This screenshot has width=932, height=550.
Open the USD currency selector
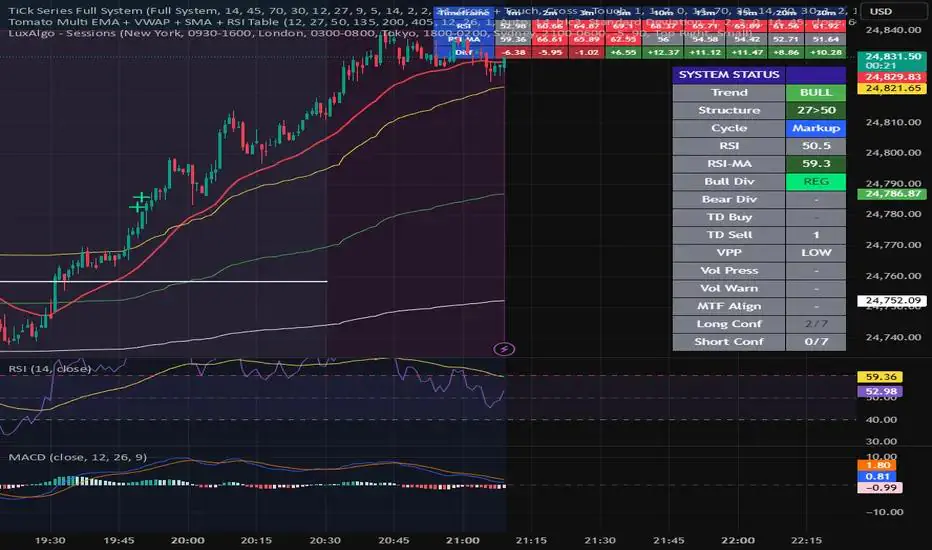[880, 11]
